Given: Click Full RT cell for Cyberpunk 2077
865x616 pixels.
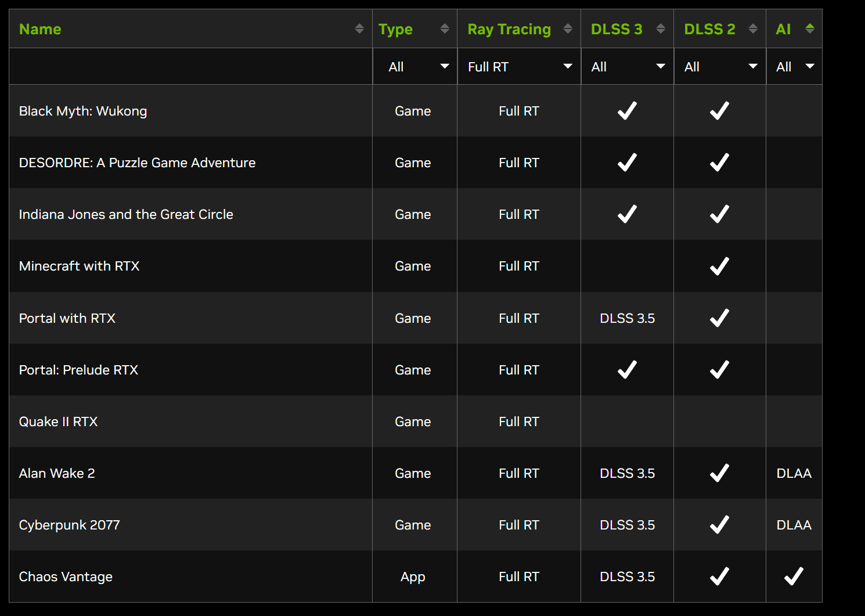Looking at the screenshot, I should (519, 525).
